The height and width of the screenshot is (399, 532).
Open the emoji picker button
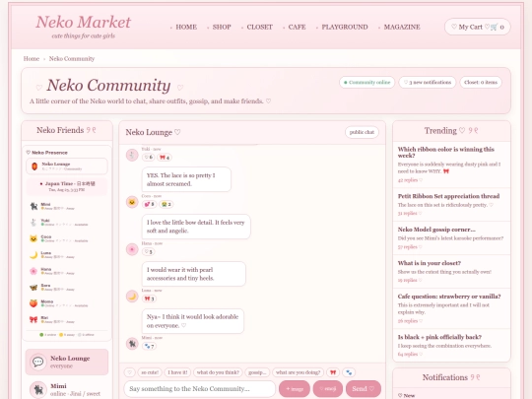[x=328, y=388]
